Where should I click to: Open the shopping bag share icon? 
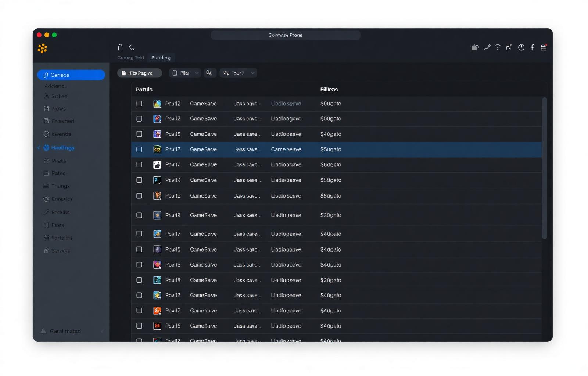coord(475,47)
